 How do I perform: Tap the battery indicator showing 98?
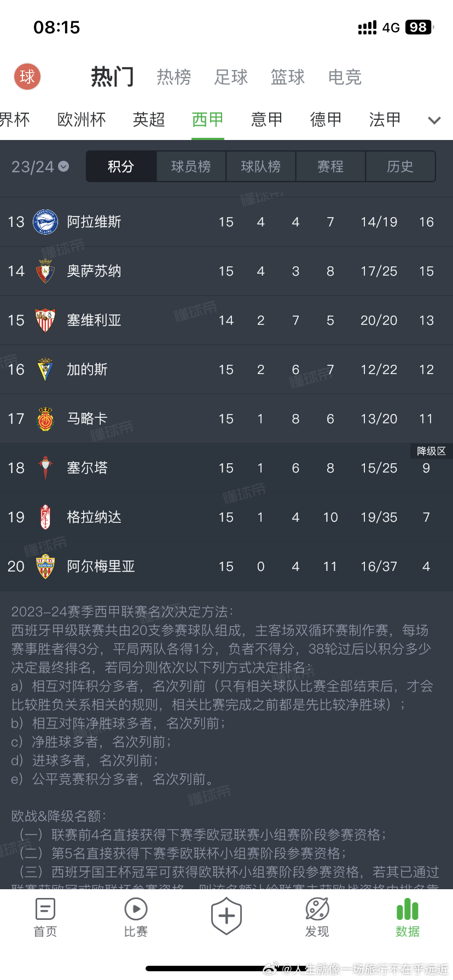pyautogui.click(x=418, y=27)
